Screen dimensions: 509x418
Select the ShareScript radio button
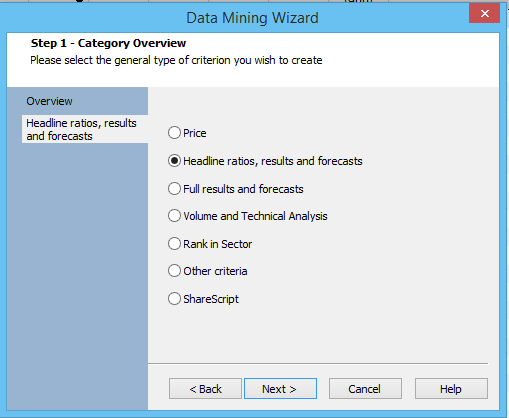(174, 299)
